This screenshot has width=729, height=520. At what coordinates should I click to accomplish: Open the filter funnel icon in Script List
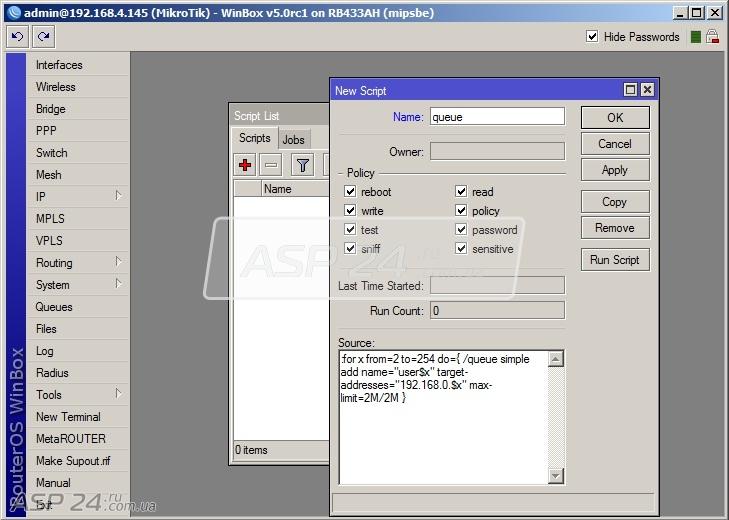[303, 165]
